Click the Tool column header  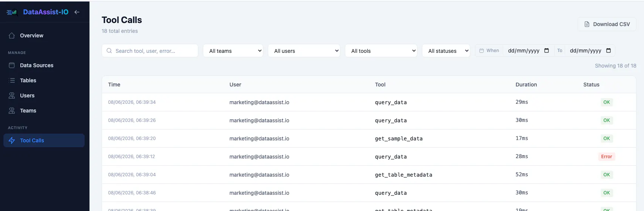(380, 85)
